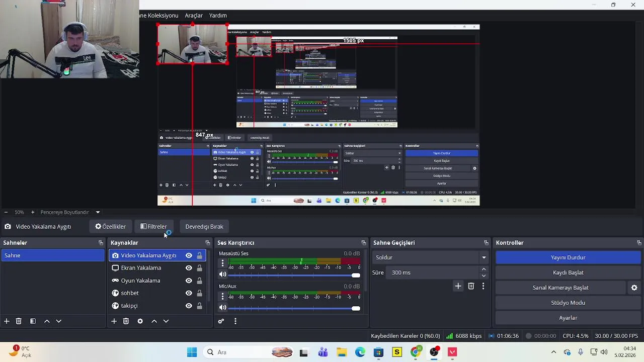644x362 pixels.
Task: Open File Explorer from the taskbar
Action: click(x=342, y=352)
